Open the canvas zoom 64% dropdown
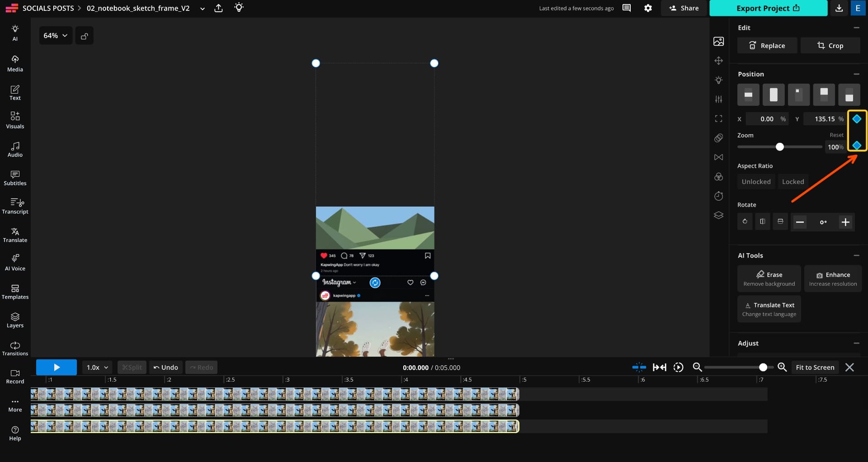Viewport: 868px width, 462px height. coord(56,36)
